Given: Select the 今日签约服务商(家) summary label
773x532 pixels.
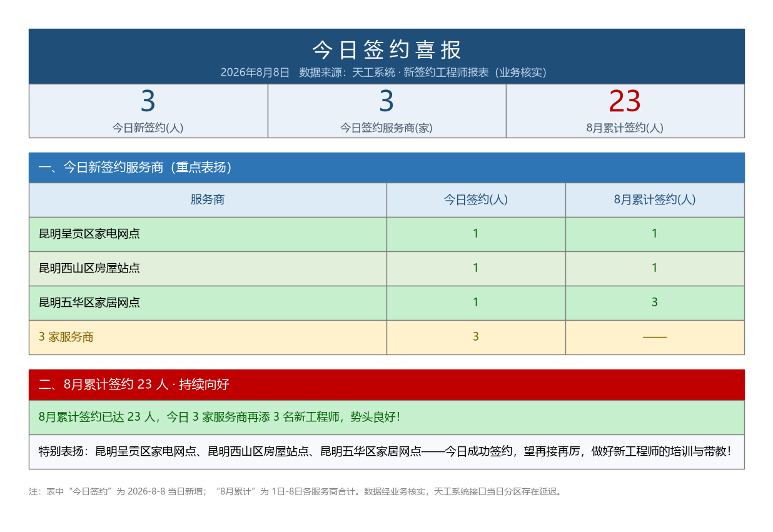Looking at the screenshot, I should tap(386, 128).
